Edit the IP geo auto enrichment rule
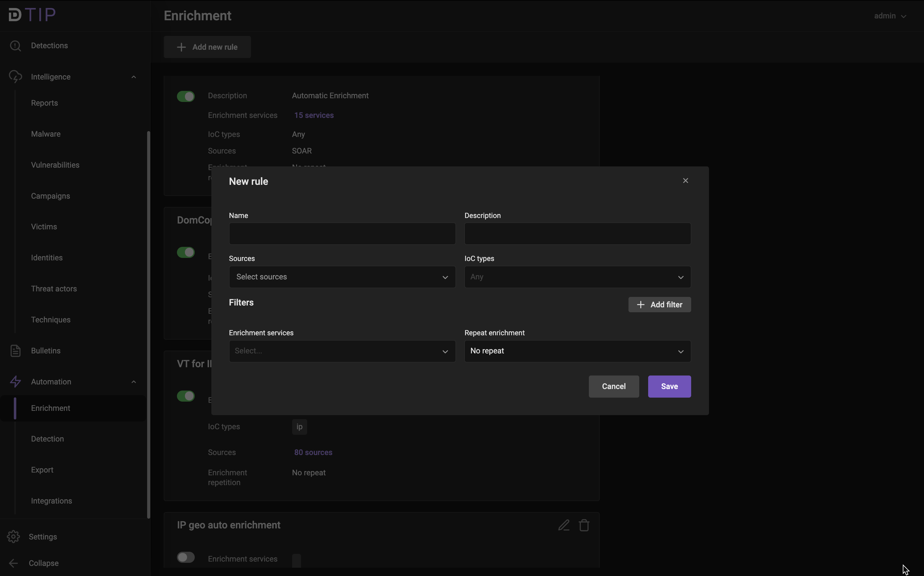Viewport: 924px width, 576px height. tap(564, 525)
